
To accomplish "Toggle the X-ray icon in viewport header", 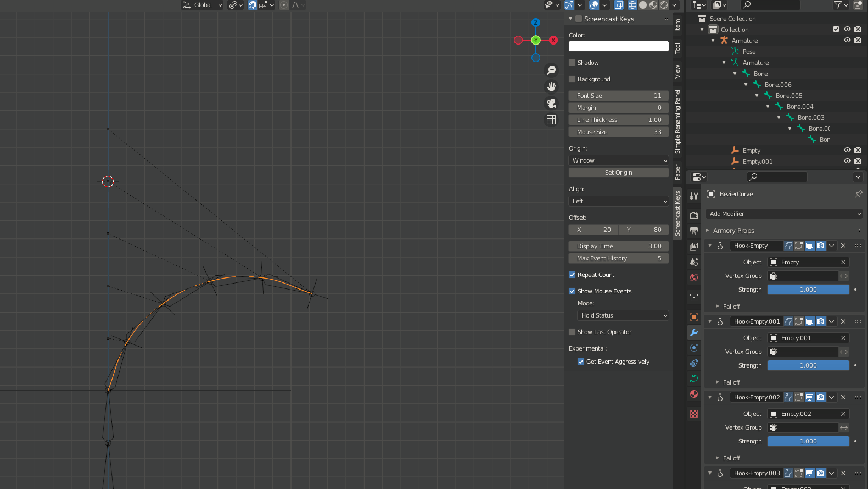I will pyautogui.click(x=619, y=5).
